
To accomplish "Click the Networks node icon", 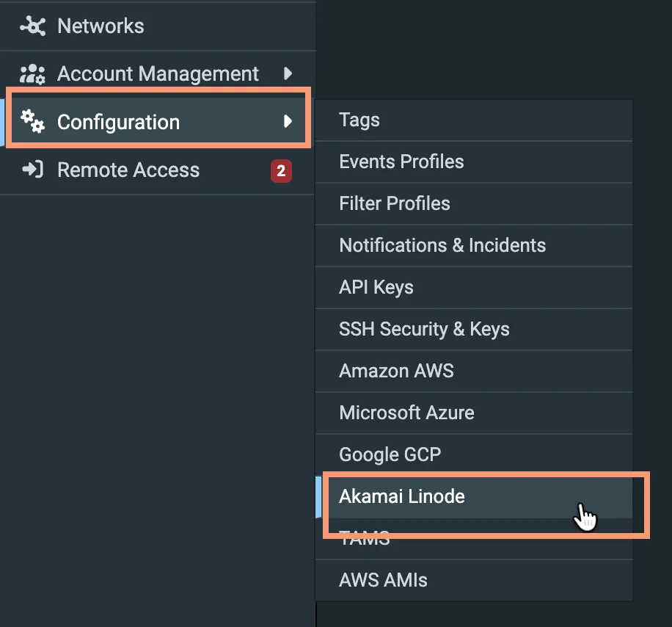I will point(32,26).
